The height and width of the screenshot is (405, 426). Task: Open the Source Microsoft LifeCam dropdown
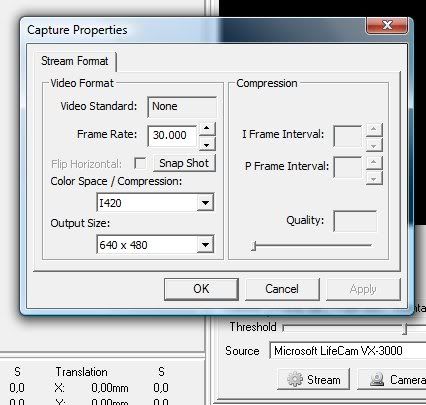pyautogui.click(x=347, y=351)
